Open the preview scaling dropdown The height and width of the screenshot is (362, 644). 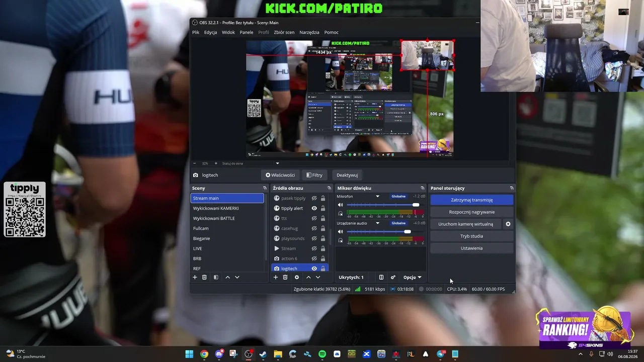[x=277, y=163]
